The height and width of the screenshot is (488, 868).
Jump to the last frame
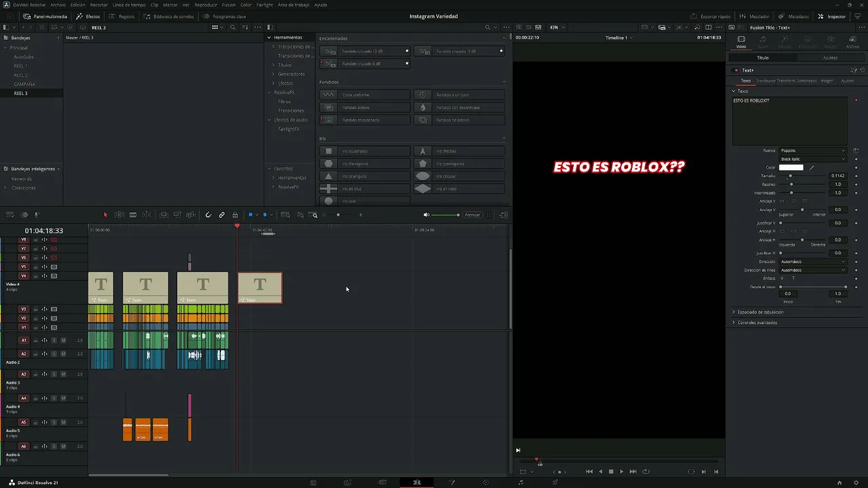click(x=633, y=472)
